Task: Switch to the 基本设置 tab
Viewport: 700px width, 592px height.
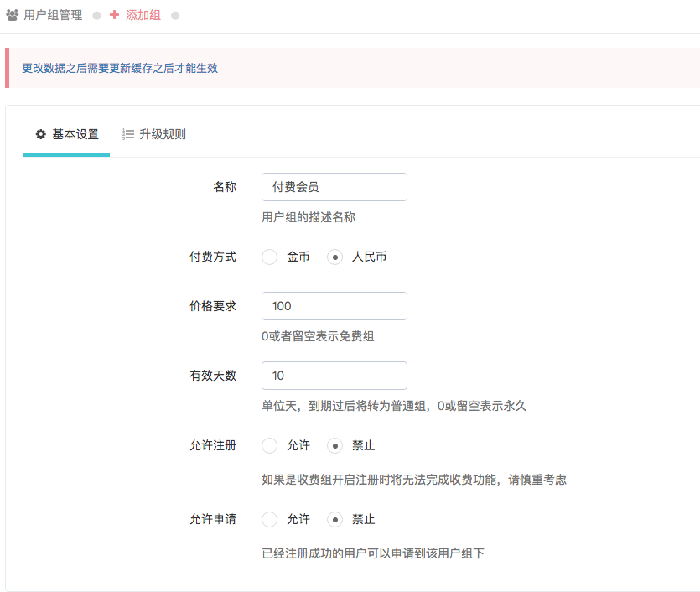Action: (66, 134)
